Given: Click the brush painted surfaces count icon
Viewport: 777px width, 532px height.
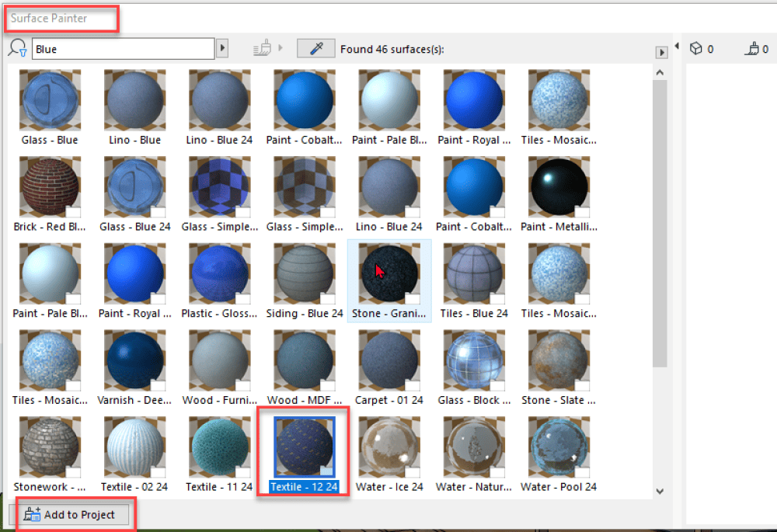Looking at the screenshot, I should click(x=751, y=49).
